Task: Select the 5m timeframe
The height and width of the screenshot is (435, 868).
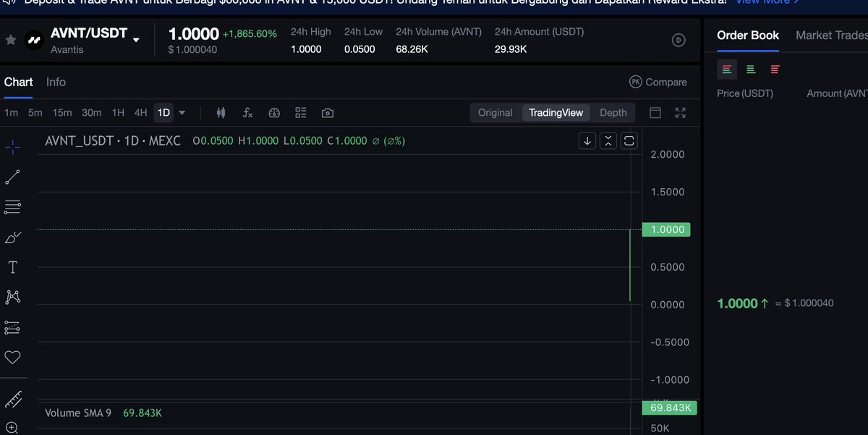Action: 35,113
